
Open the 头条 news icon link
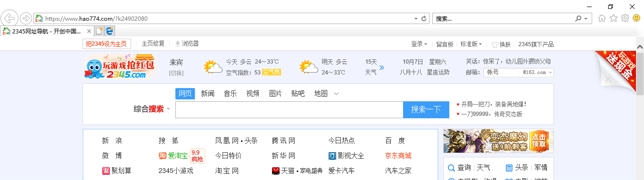(517, 168)
